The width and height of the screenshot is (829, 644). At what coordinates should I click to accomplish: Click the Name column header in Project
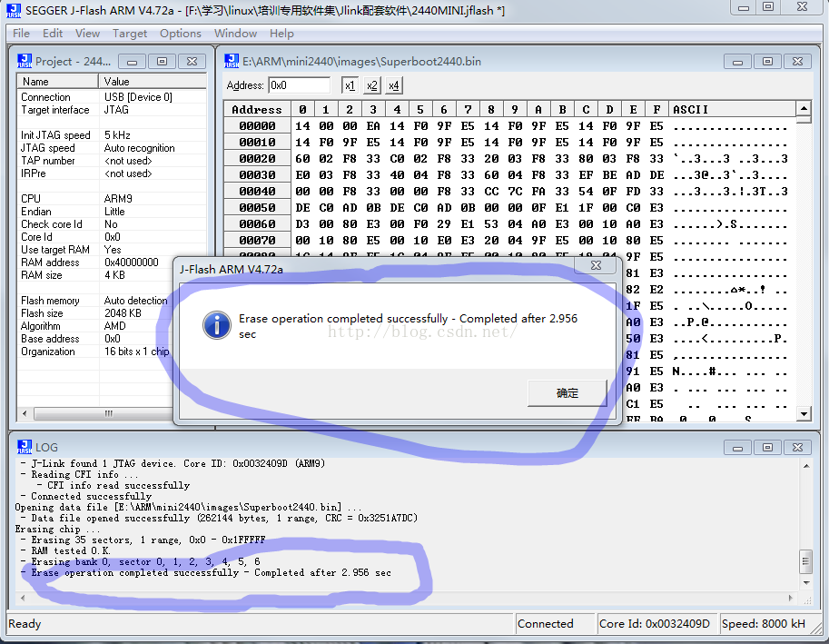57,82
